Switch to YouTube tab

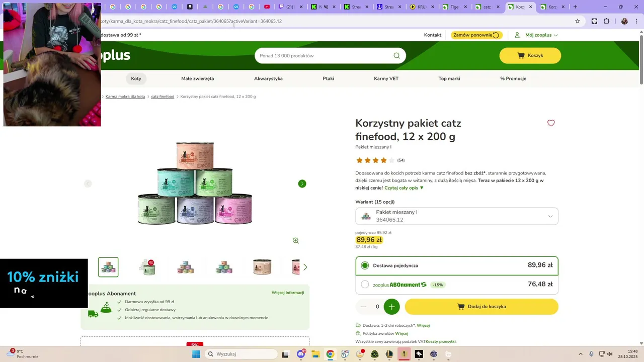(267, 7)
